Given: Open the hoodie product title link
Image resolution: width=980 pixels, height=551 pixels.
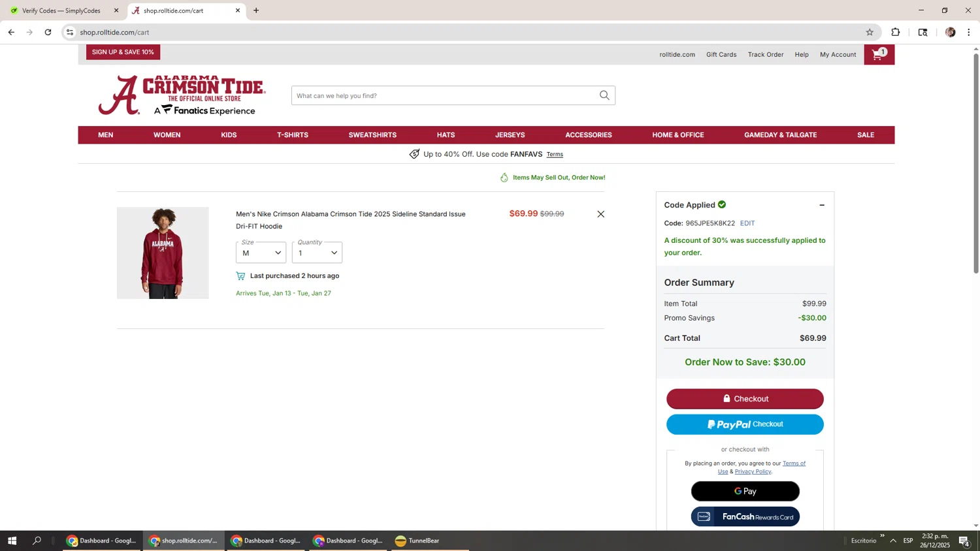Looking at the screenshot, I should point(351,220).
